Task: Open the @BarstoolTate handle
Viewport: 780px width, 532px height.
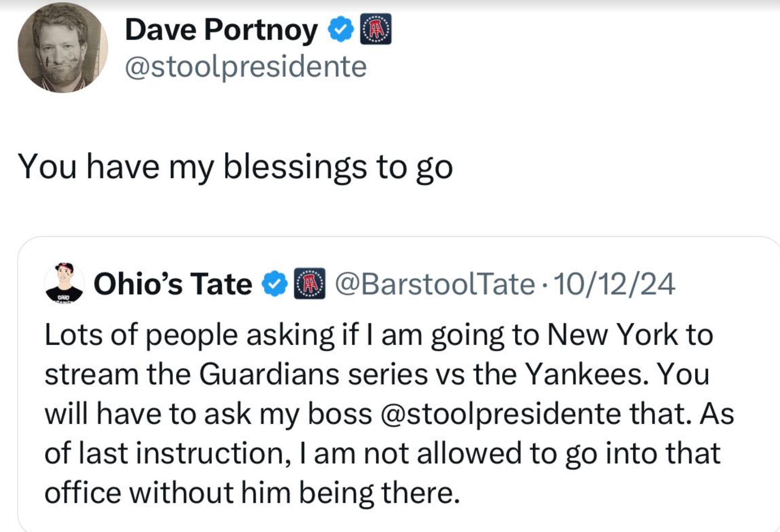Action: point(435,284)
